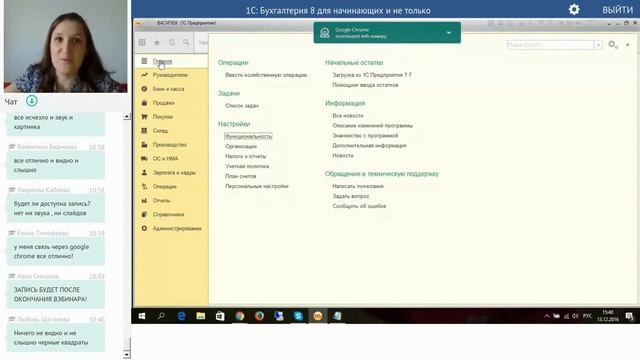Image resolution: width=640 pixels, height=360 pixels.
Task: Open Windows Store from taskbar
Action: tap(220, 316)
